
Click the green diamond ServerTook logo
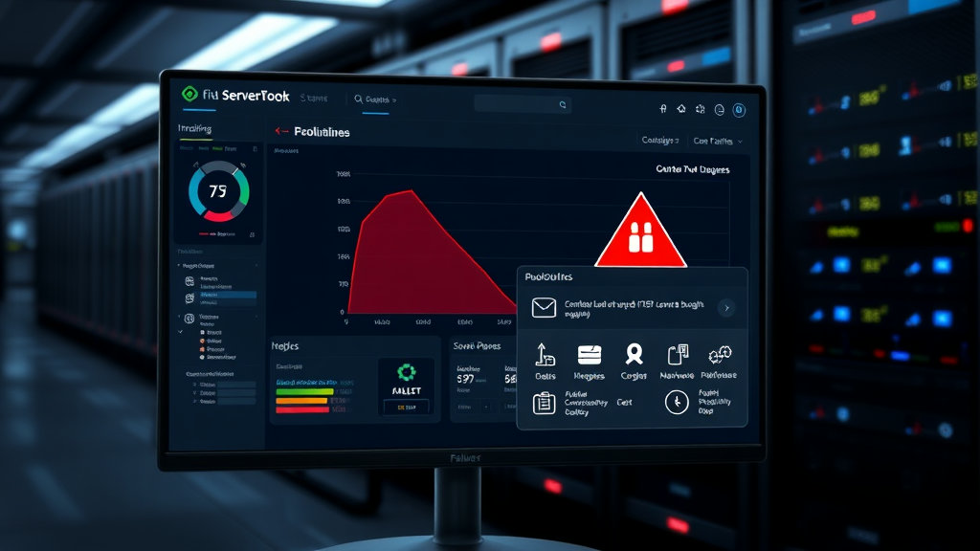189,95
